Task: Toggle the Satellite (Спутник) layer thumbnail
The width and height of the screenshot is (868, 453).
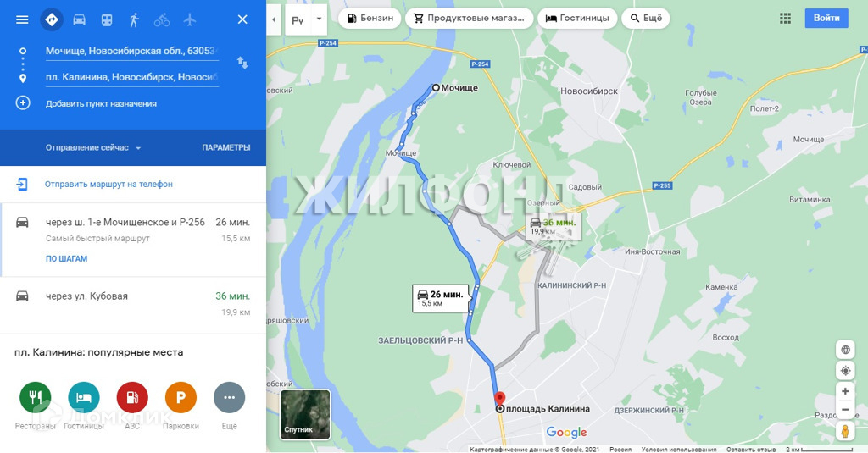Action: (305, 414)
